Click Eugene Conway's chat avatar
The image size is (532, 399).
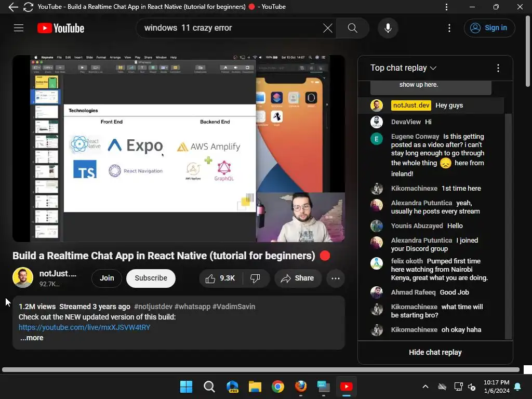[x=377, y=139]
